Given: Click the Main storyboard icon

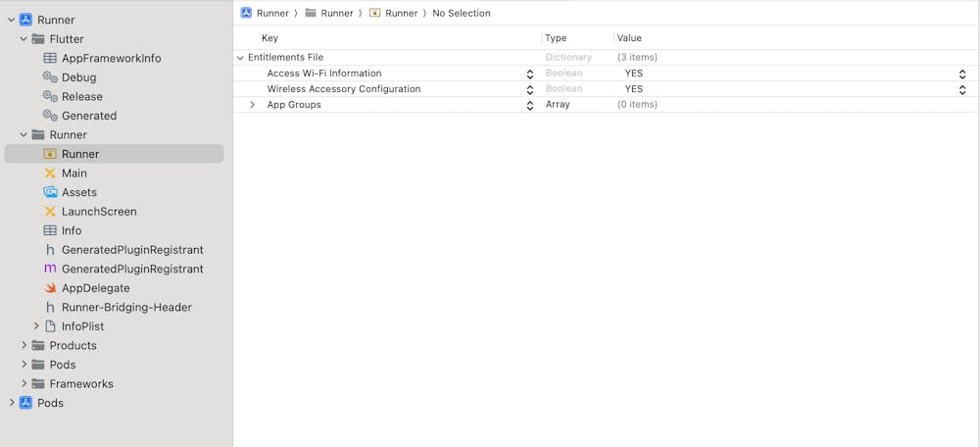Looking at the screenshot, I should (x=50, y=174).
